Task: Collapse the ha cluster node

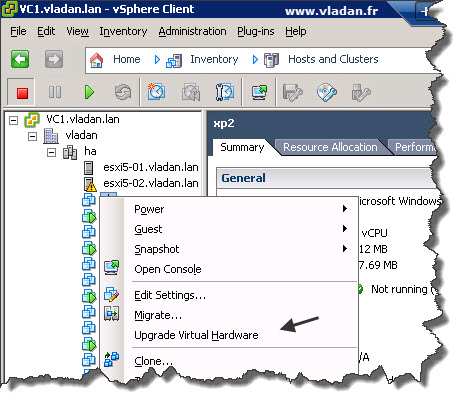Action: (51, 153)
